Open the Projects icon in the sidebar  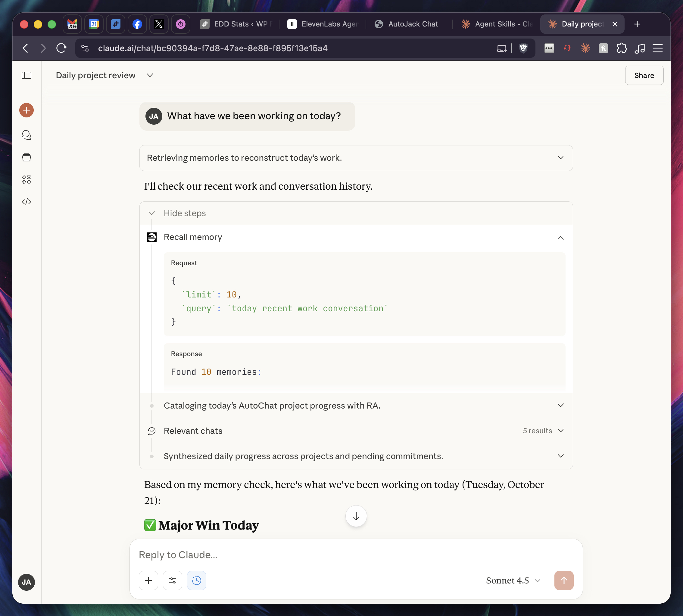pyautogui.click(x=27, y=157)
